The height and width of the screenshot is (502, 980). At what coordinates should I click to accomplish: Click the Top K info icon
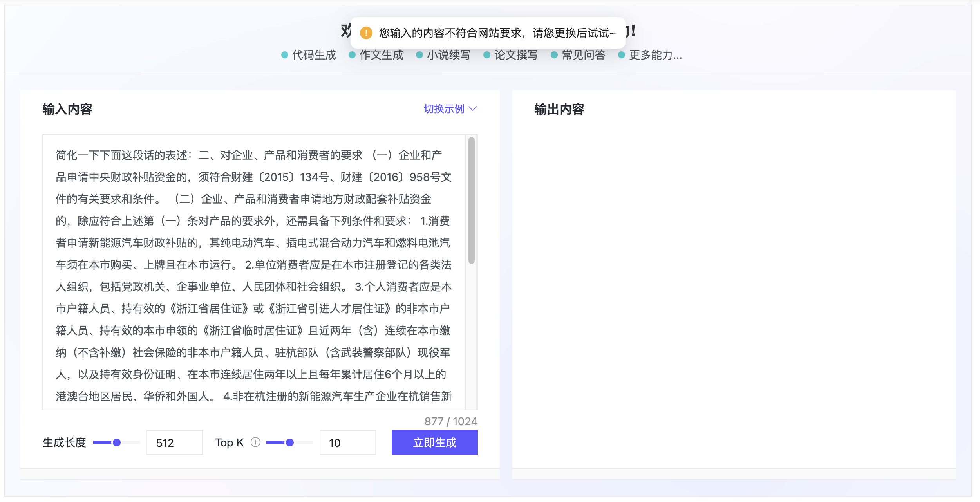pyautogui.click(x=255, y=442)
